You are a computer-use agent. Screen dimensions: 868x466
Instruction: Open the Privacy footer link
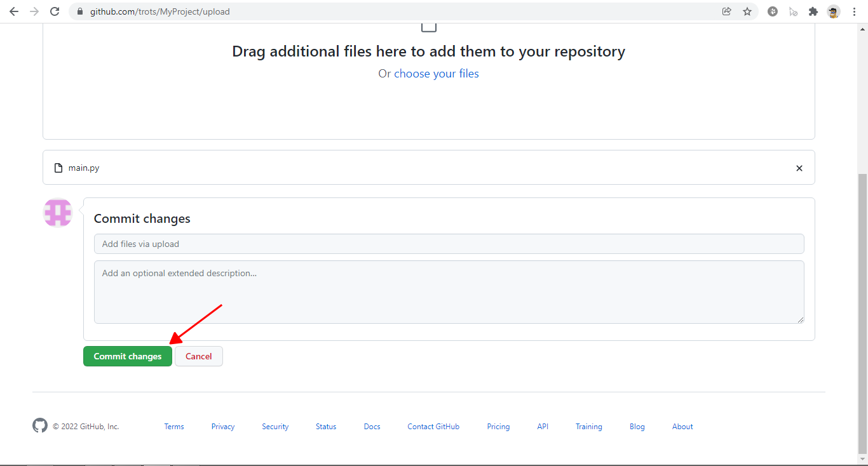223,427
